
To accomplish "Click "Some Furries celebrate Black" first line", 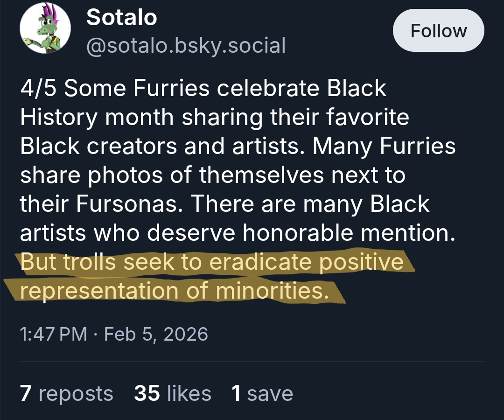I will pos(225,89).
